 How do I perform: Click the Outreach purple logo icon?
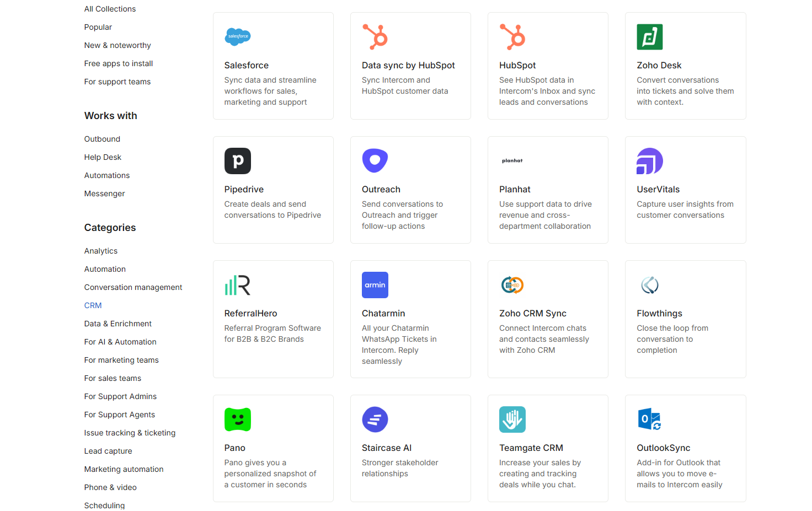(375, 161)
